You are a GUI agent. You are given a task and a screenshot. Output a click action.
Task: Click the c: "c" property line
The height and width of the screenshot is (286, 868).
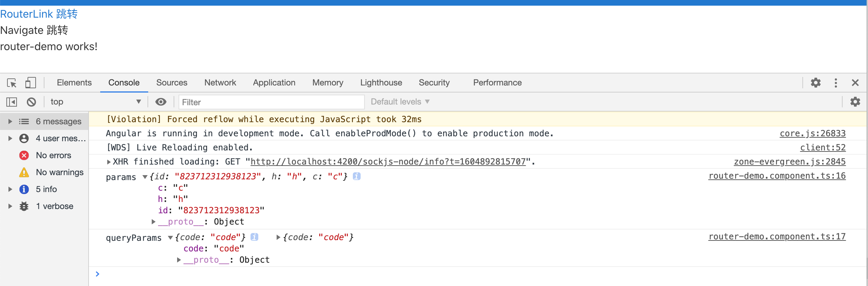point(173,188)
